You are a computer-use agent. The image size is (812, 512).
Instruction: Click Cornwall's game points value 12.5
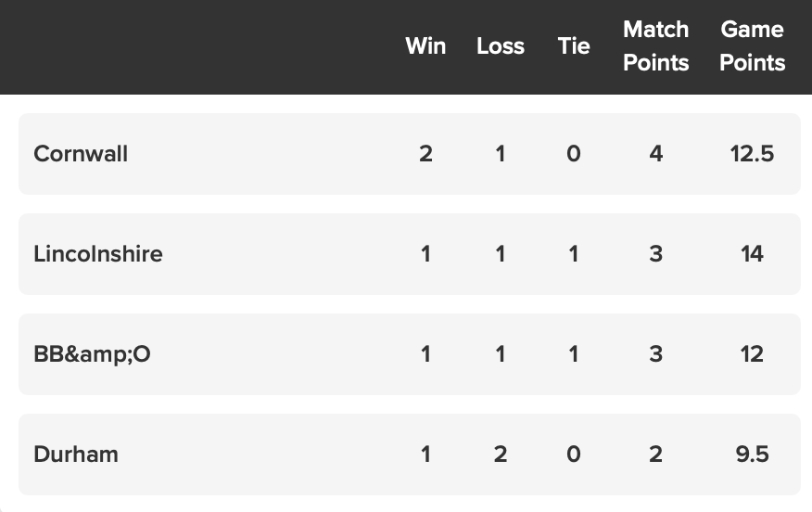tap(752, 154)
